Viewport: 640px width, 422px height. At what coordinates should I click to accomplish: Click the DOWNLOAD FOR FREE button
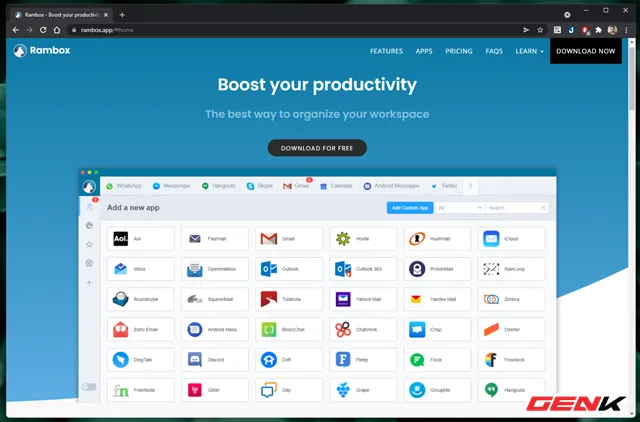(317, 148)
